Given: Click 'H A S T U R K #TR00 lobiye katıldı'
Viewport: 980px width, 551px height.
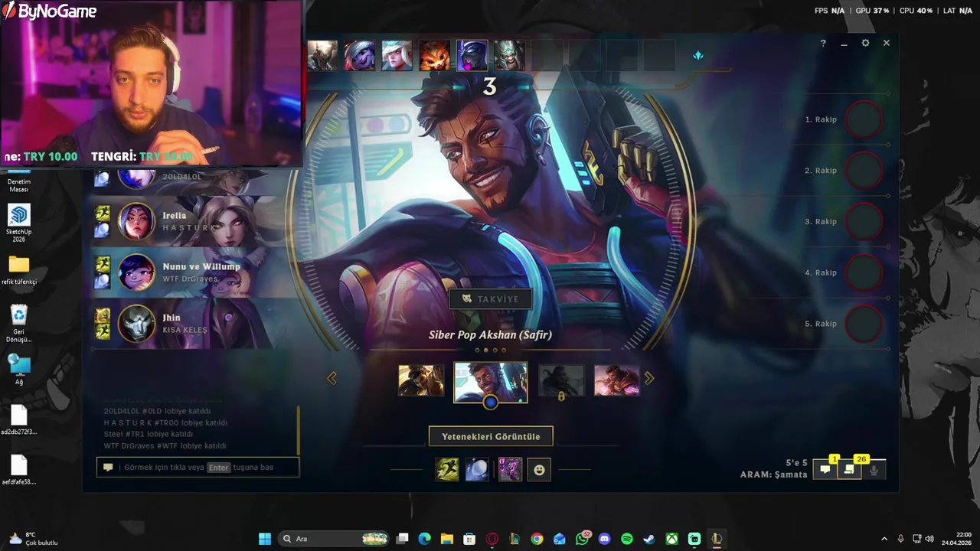Looking at the screenshot, I should [165, 422].
